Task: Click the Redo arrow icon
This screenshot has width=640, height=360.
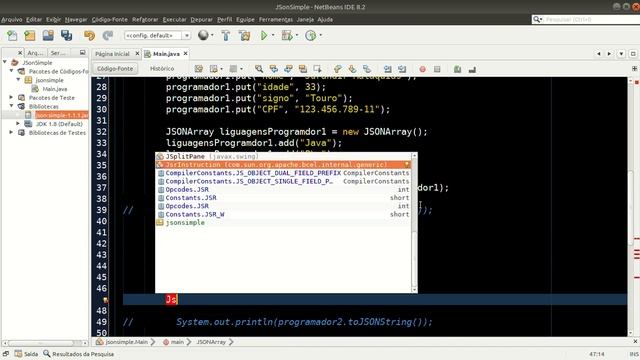Action: tap(107, 36)
